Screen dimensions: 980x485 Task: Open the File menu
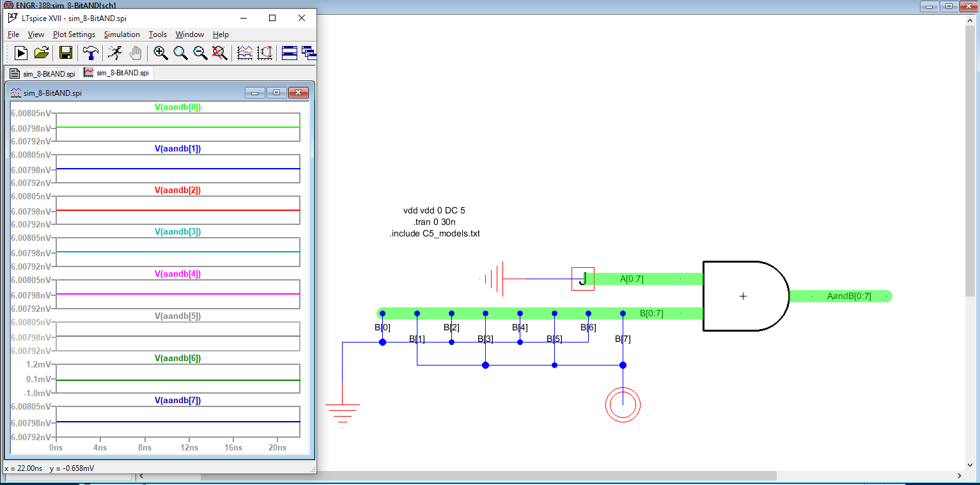click(13, 35)
